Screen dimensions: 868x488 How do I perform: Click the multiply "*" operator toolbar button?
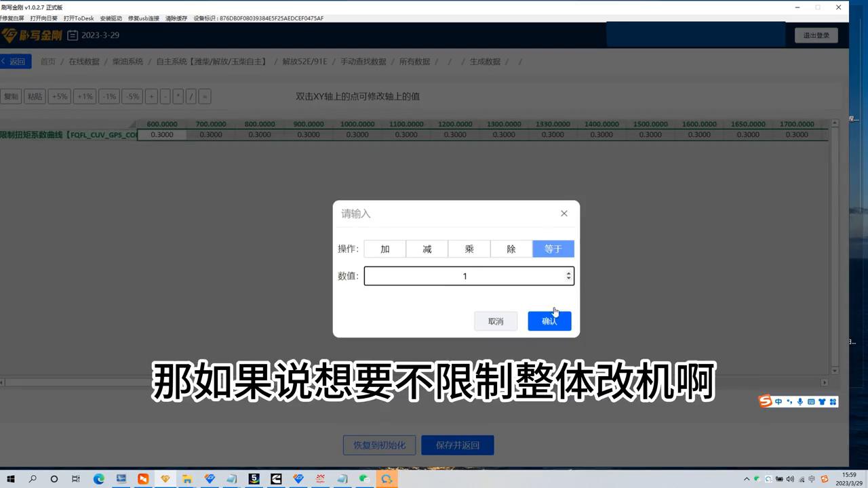(x=178, y=96)
